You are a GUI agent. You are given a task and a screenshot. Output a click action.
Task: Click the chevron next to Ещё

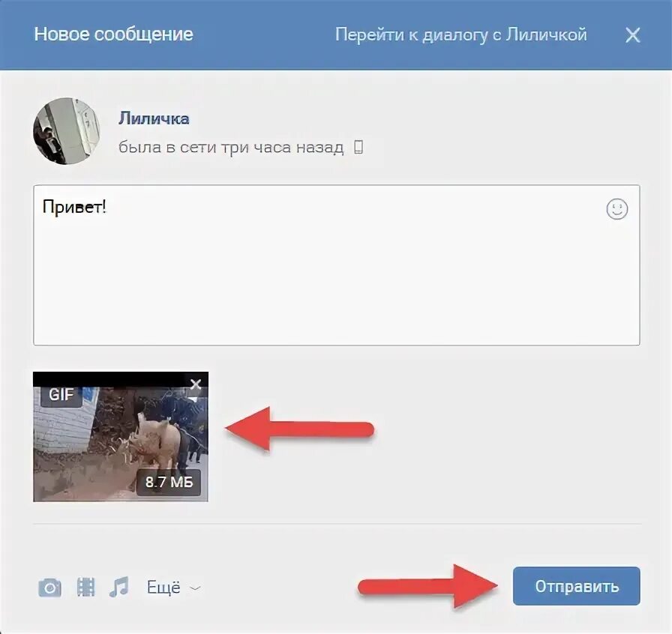click(x=195, y=588)
